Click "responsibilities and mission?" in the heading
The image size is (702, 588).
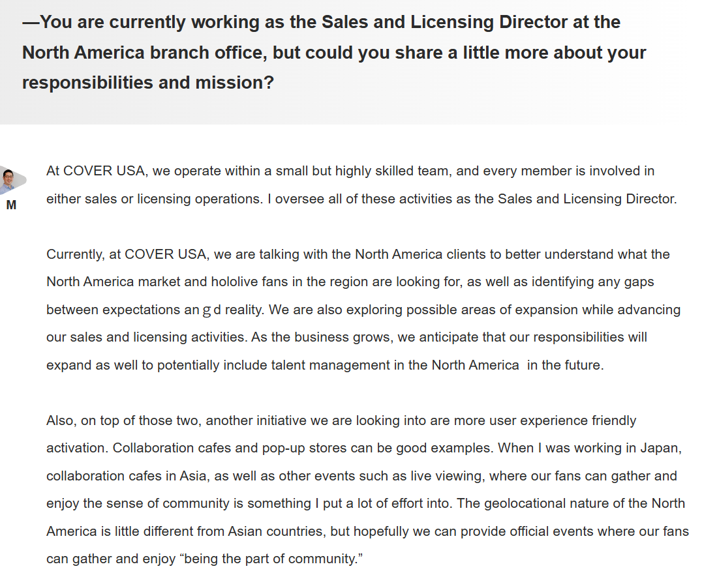(x=148, y=83)
